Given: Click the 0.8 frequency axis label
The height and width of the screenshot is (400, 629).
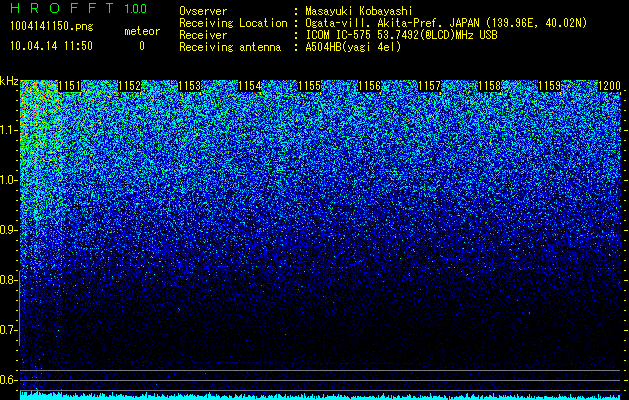Looking at the screenshot, I should click(x=8, y=280).
